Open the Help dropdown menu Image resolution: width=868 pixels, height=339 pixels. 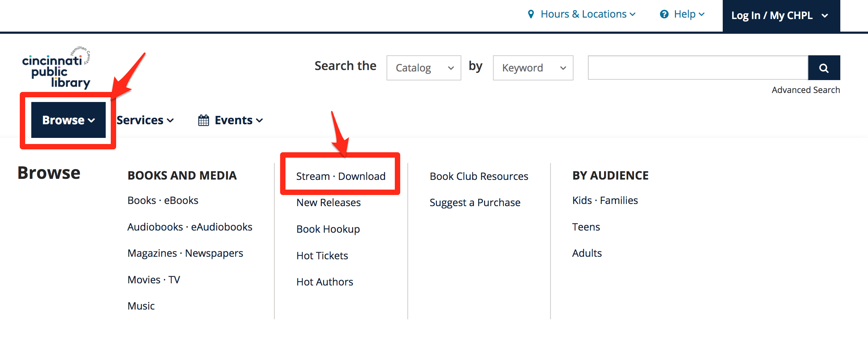pos(682,14)
